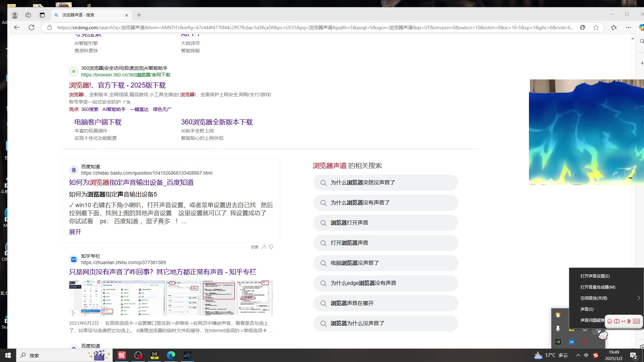The width and height of the screenshot is (644, 362).
Task: Search related: 浏览器为什么没声音了
Action: pyautogui.click(x=385, y=323)
